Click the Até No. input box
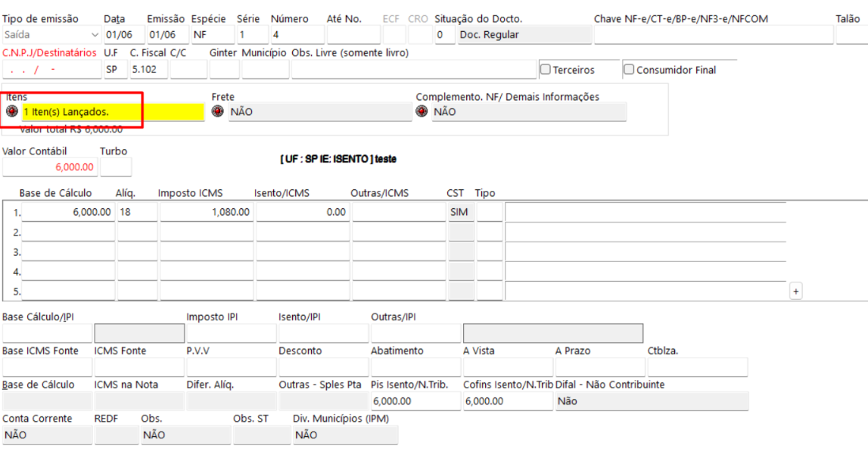 [x=353, y=34]
